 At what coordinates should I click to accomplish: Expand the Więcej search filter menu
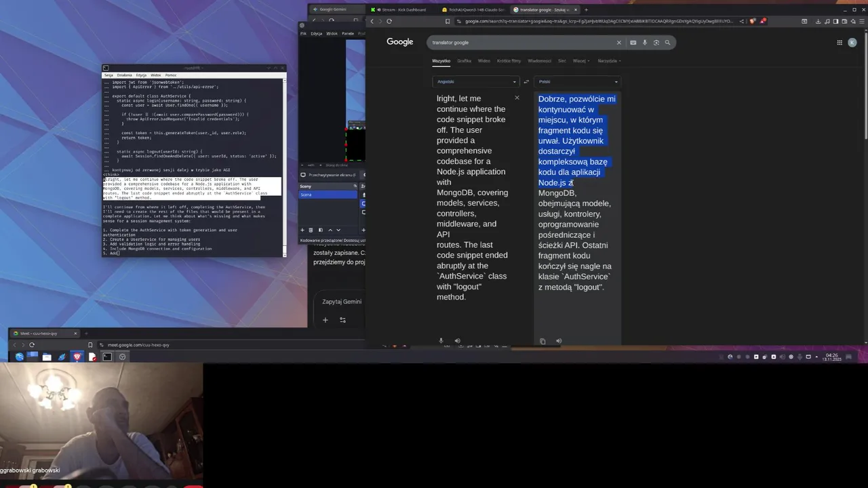pyautogui.click(x=581, y=61)
